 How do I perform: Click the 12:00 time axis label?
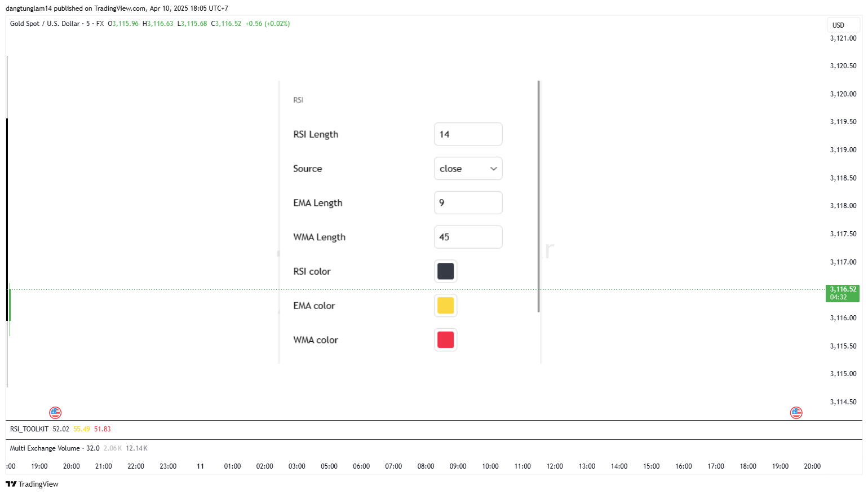(555, 466)
